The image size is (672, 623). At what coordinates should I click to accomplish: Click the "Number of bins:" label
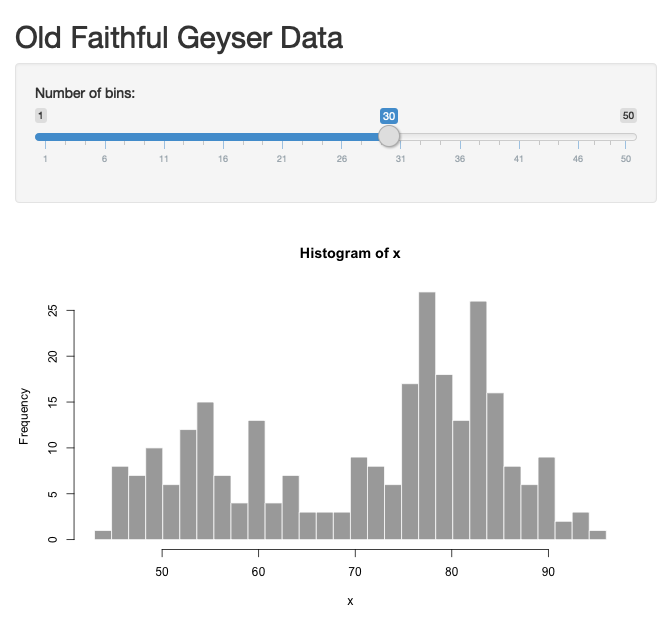tap(85, 94)
